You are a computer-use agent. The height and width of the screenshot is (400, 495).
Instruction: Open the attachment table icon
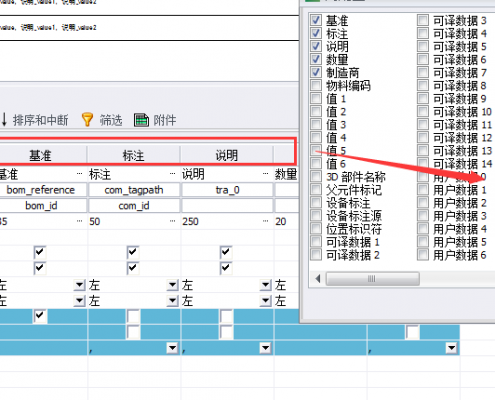point(141,120)
